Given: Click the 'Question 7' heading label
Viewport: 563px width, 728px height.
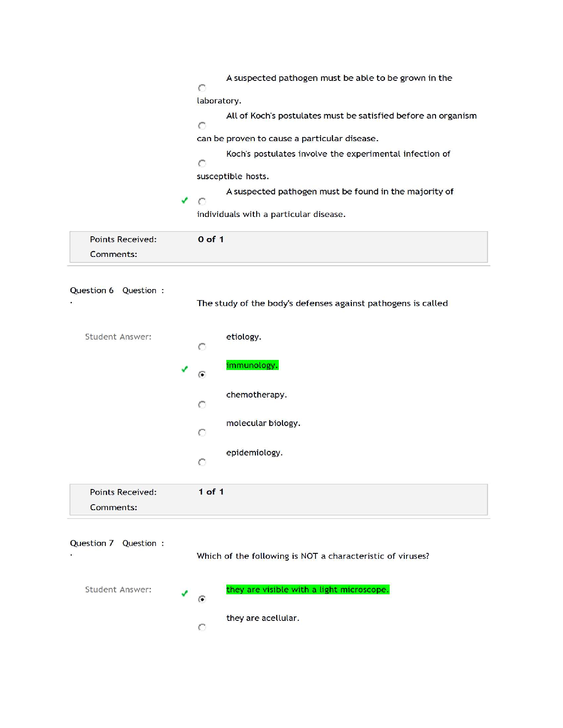Looking at the screenshot, I should tap(92, 543).
